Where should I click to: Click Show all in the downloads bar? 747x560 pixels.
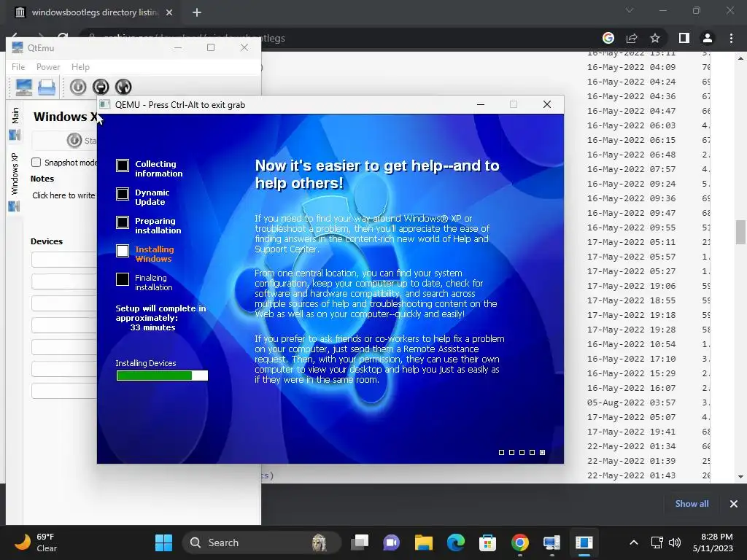(x=692, y=504)
